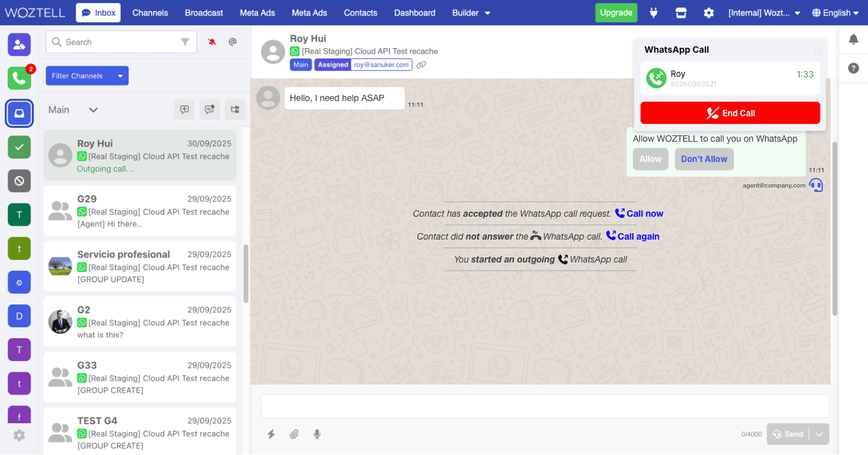The image size is (868, 455).
Task: Click the paperclip attachment icon
Action: (294, 434)
